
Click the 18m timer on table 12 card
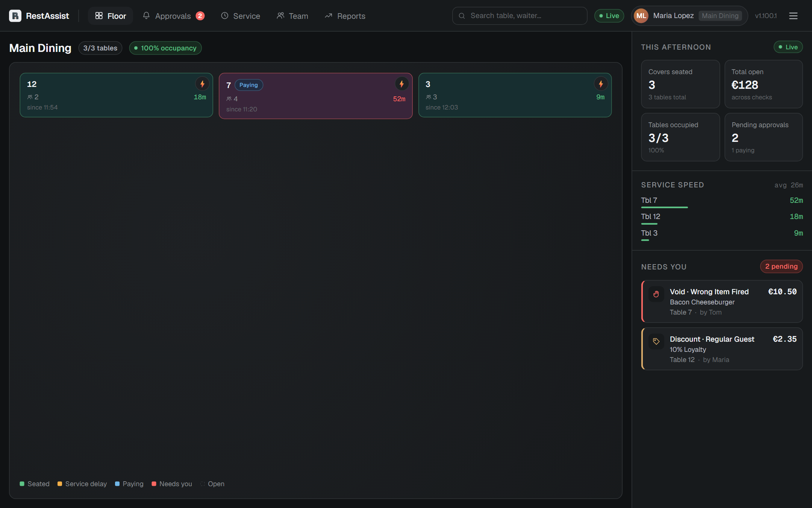click(x=200, y=97)
